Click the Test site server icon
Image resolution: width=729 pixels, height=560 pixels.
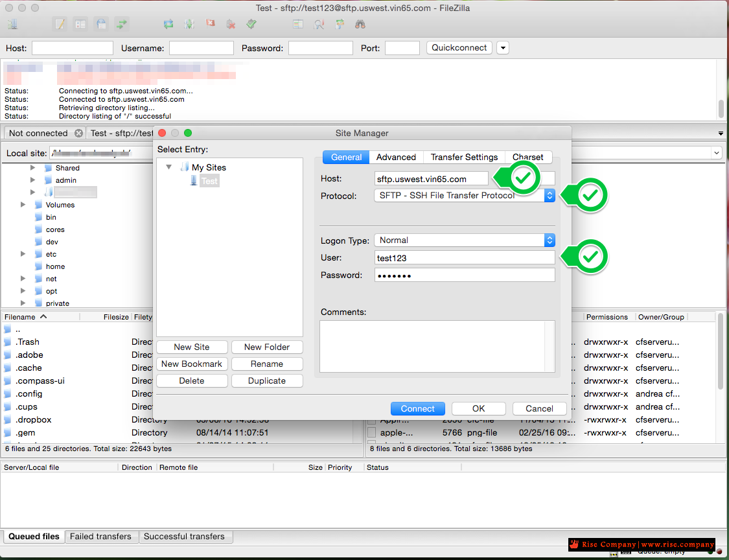point(194,180)
